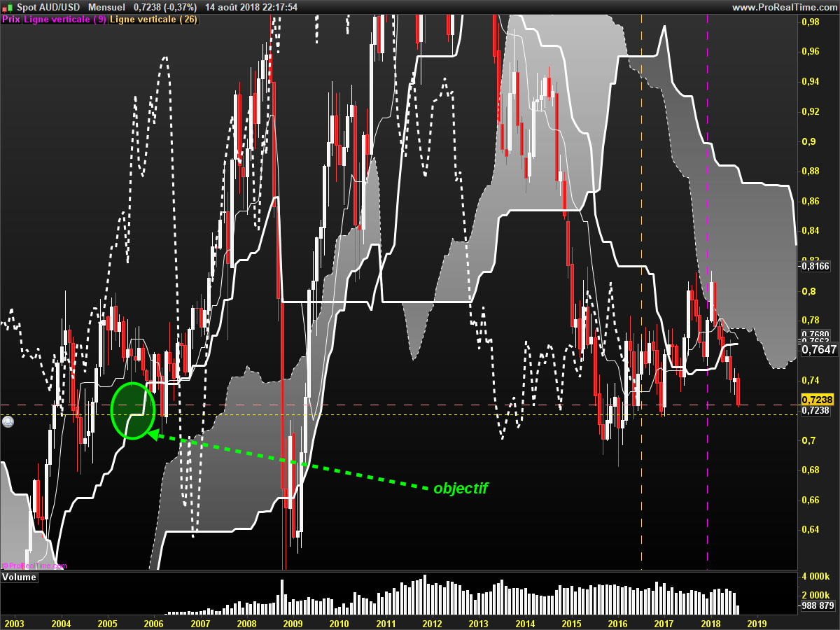Open the magenta Ligne verticale (9) label

pos(65,20)
